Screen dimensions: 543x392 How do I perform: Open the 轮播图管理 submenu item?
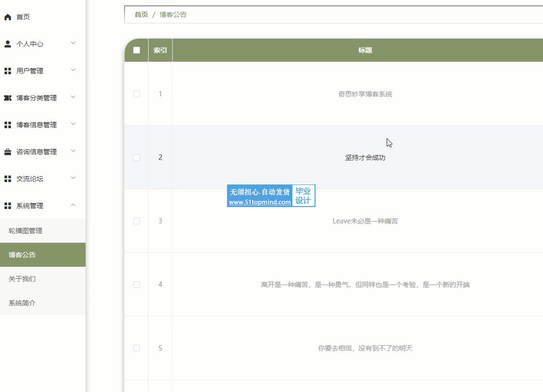pos(25,231)
